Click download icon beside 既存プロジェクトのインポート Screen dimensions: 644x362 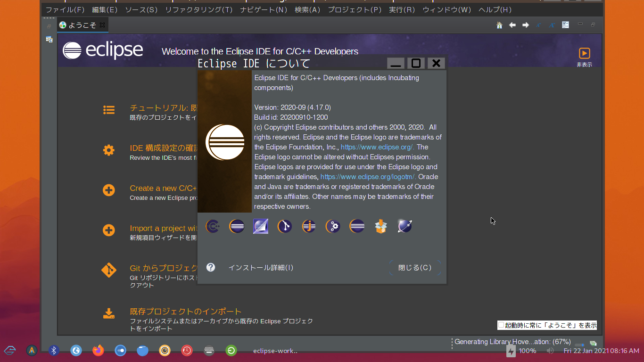click(109, 313)
